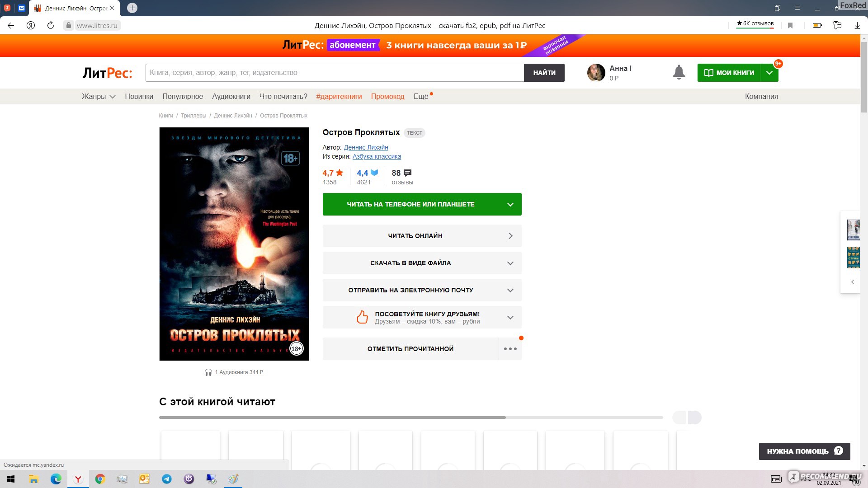This screenshot has width=868, height=488.
Task: Open author link Деннис Лихэйн
Action: (366, 147)
